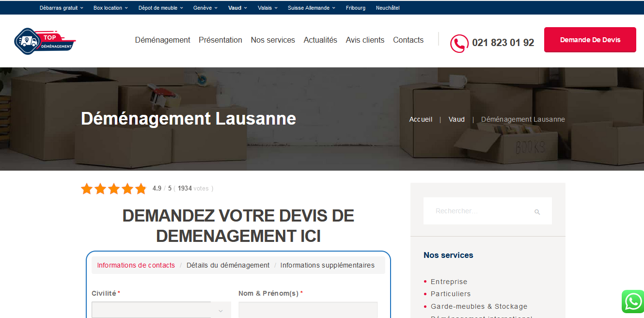Click the phone icon next to 021 823 01 92
Viewport: 644px width, 318px height.
458,43
